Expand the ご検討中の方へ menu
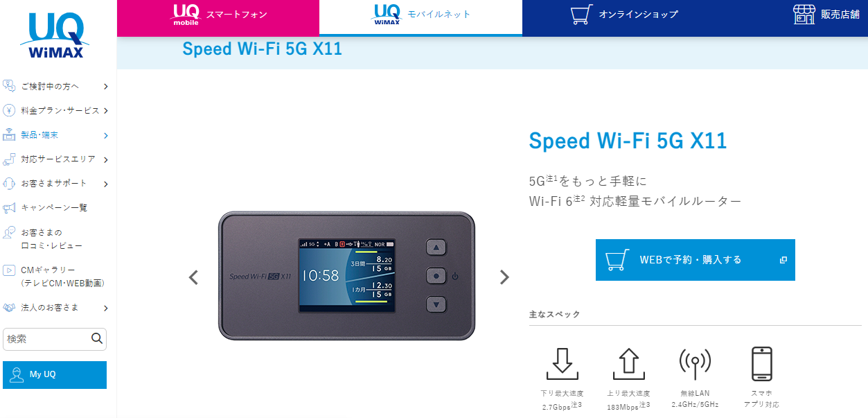The image size is (868, 418). coord(56,87)
